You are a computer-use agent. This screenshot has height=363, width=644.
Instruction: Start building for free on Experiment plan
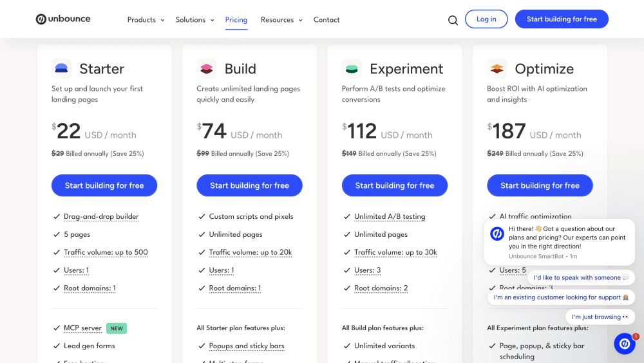395,185
